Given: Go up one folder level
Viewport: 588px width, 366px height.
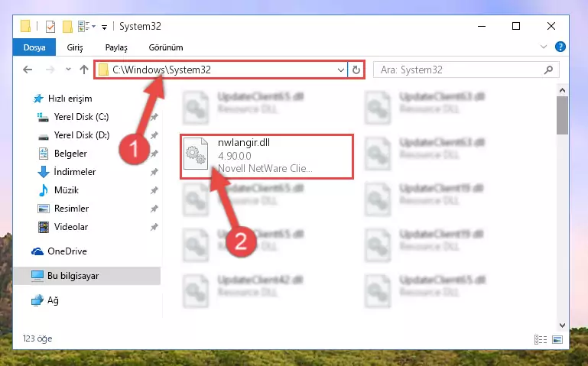Looking at the screenshot, I should [x=84, y=70].
